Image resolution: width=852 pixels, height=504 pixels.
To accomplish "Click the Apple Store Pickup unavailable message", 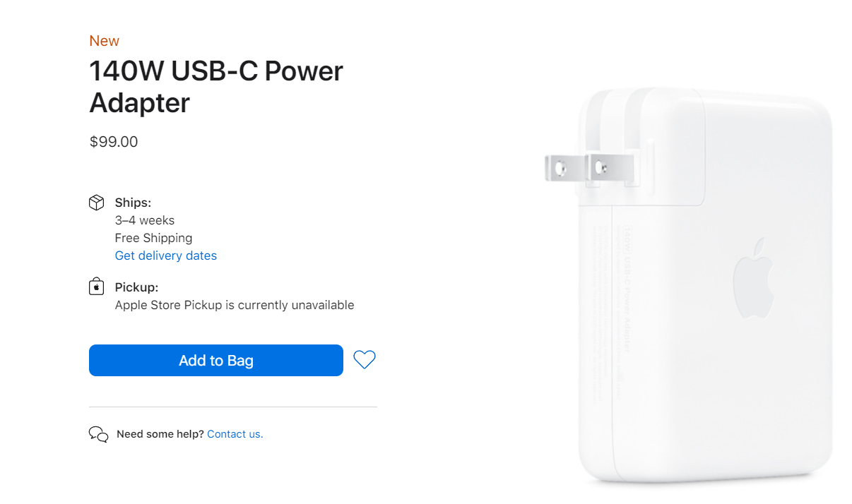I will [235, 305].
